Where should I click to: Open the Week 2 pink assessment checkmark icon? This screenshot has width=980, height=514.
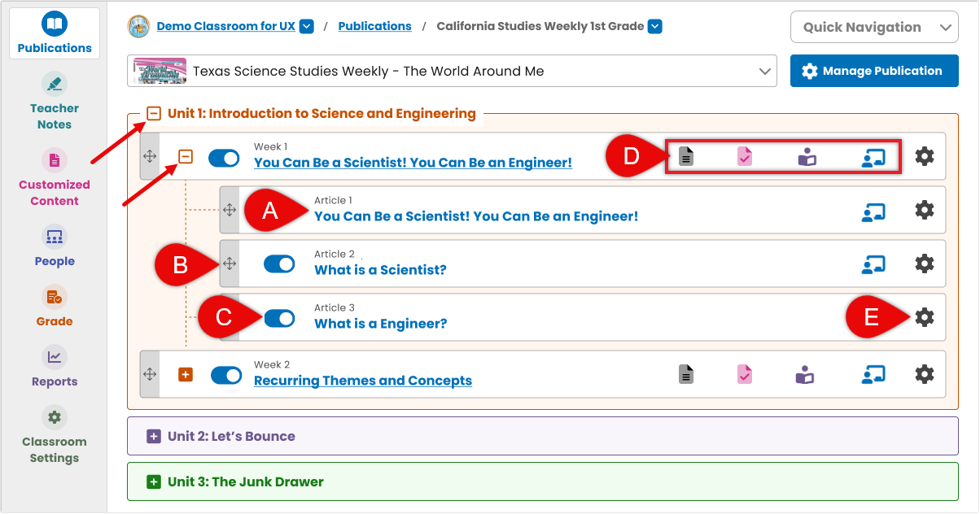[745, 374]
